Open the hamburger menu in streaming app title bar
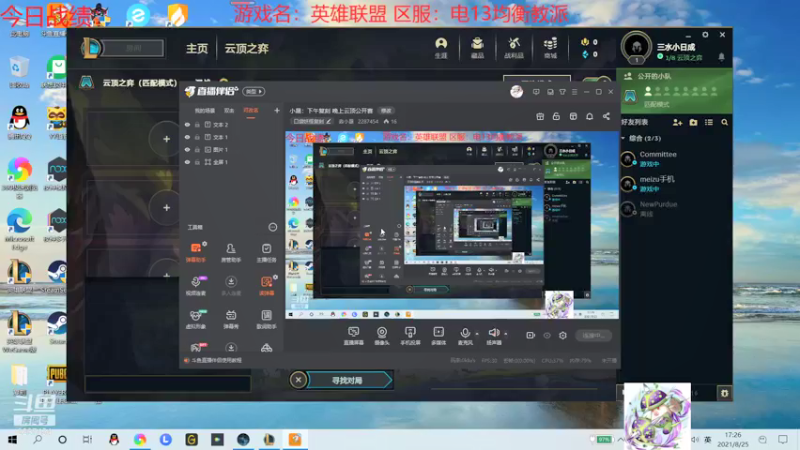 [574, 92]
